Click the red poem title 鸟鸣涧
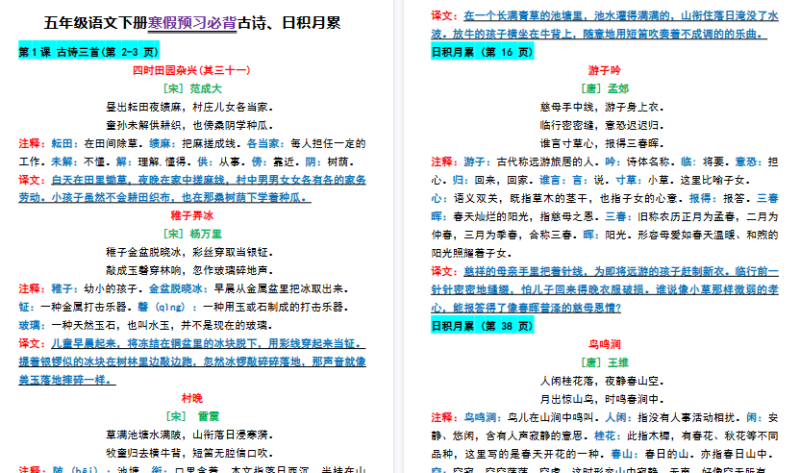This screenshot has height=473, width=800. (605, 344)
